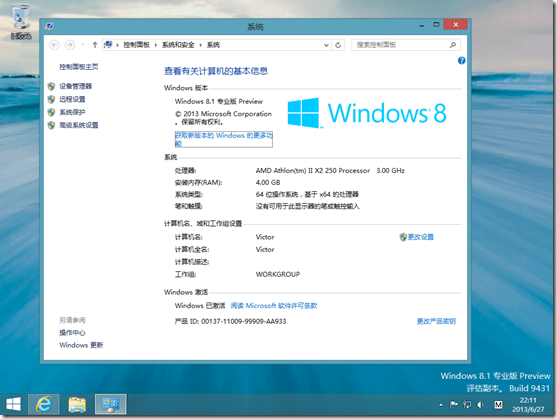Click 更改设置 link next to computer name
This screenshot has height=419, width=557.
(x=421, y=237)
